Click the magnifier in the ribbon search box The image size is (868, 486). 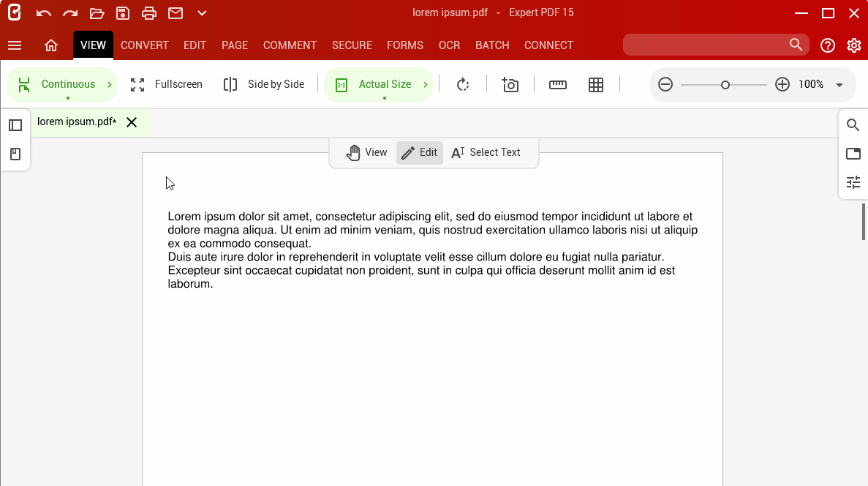796,45
